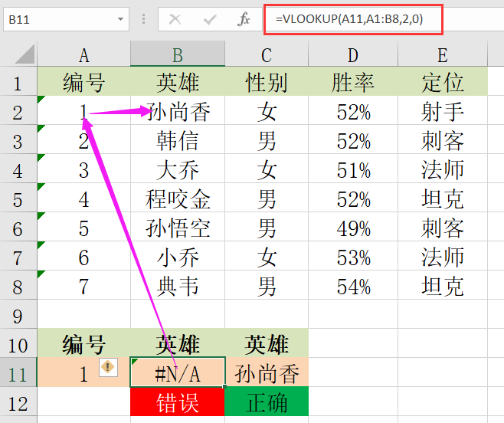
Task: Click header cell 定位
Action: 443,82
